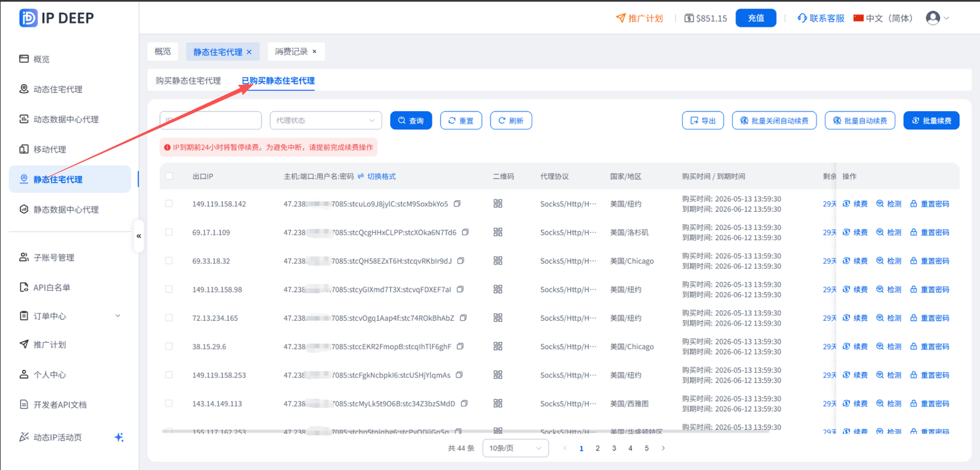Click the 查询 search button
980x470 pixels.
tap(411, 121)
